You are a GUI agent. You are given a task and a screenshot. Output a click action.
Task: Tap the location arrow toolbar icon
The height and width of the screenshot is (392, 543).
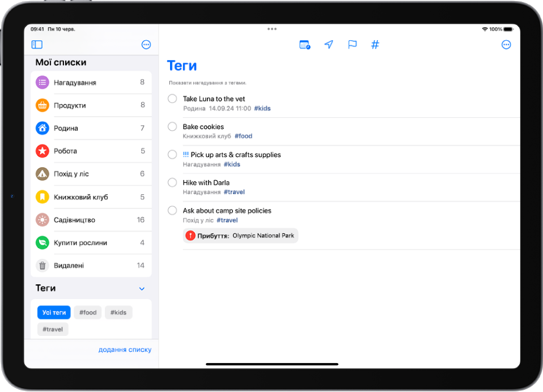click(329, 44)
